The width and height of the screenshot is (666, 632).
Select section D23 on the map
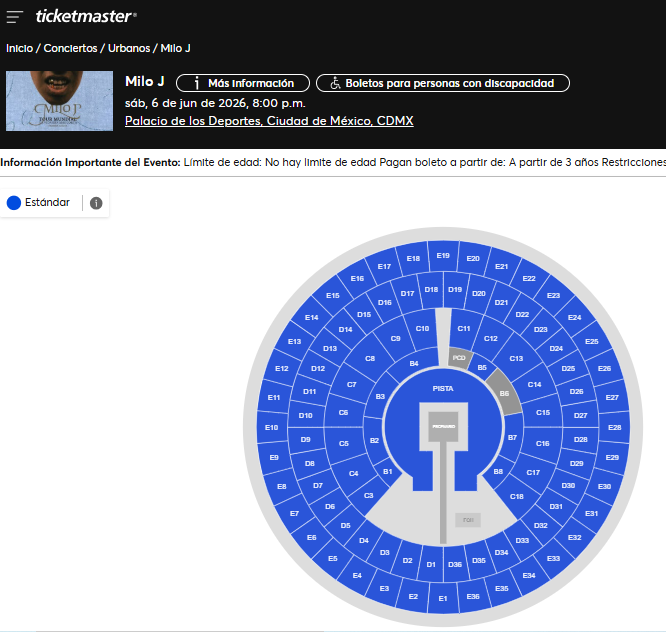pyautogui.click(x=541, y=329)
